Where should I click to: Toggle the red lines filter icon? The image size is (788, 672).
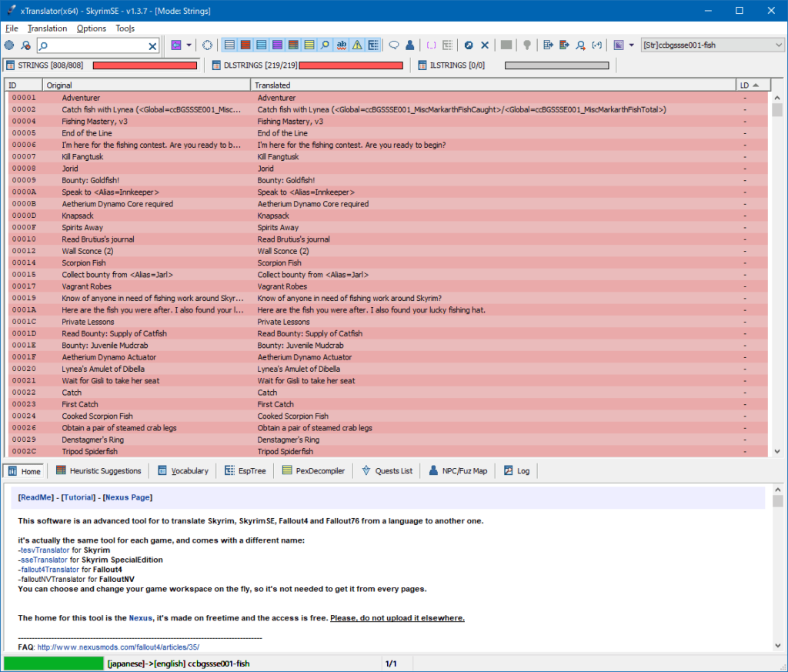tap(245, 45)
